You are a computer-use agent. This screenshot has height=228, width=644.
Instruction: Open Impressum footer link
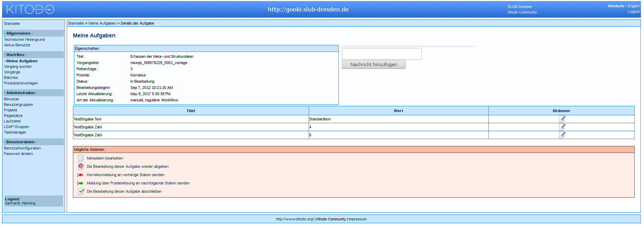click(357, 219)
